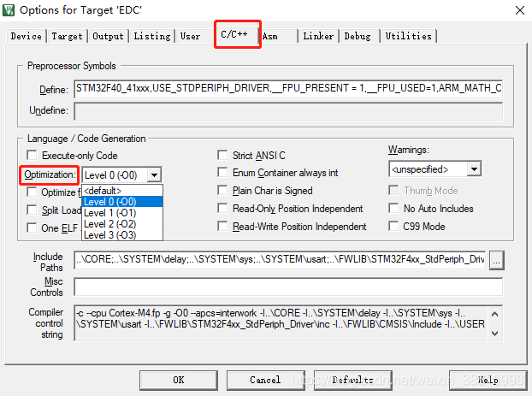This screenshot has width=532, height=396.
Task: Select Level 3 (-O3) optimization
Action: (109, 235)
